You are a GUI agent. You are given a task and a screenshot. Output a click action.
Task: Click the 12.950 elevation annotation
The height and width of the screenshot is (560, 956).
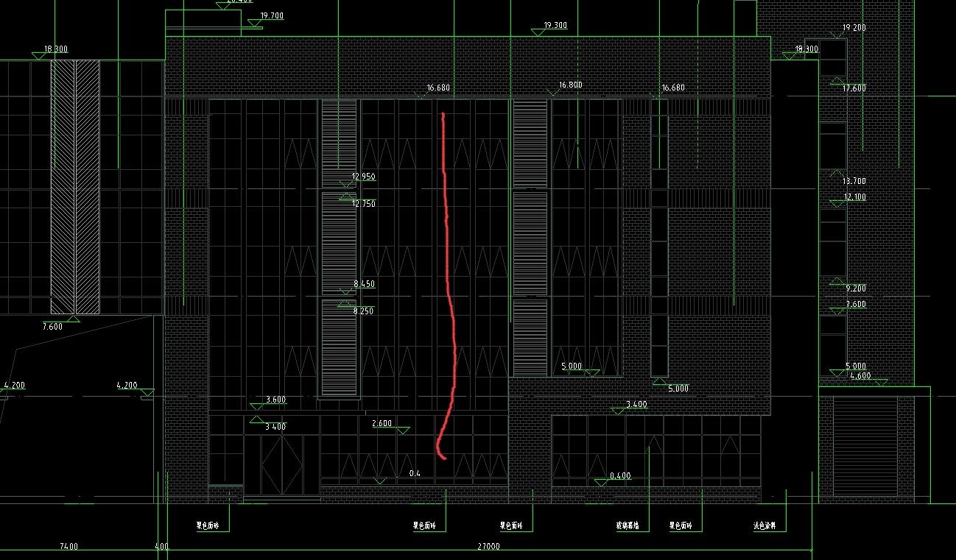364,177
